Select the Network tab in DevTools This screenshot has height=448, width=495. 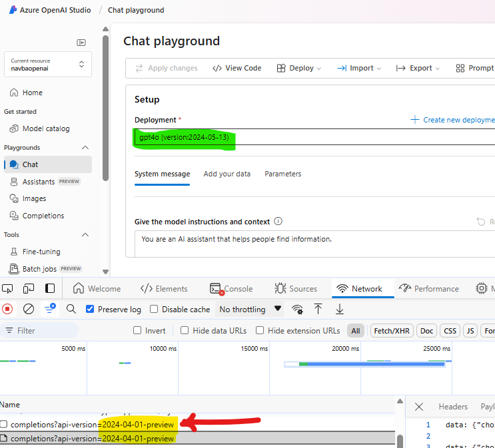click(362, 289)
